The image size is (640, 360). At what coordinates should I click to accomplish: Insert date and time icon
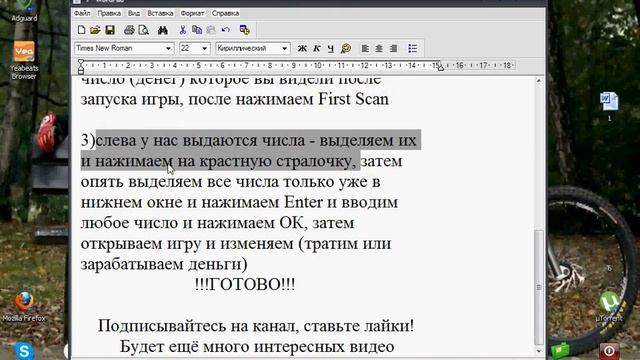244,30
